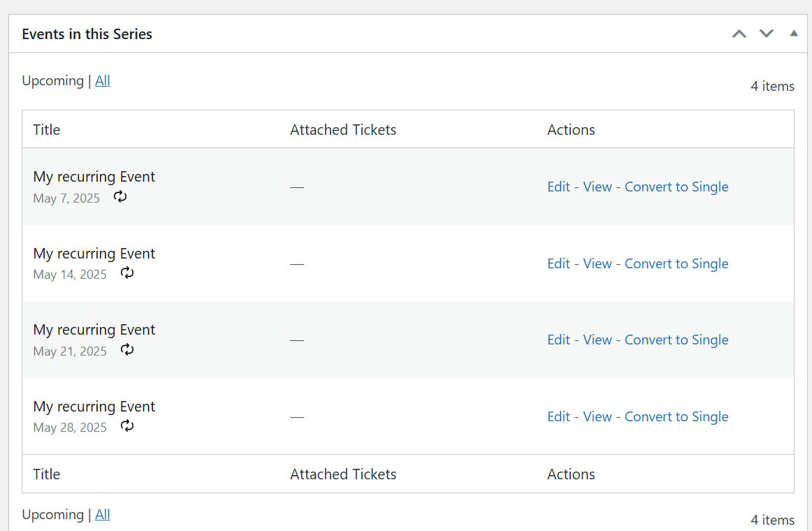View the May 21 recurring event
Viewport: 812px width, 531px height.
click(597, 340)
